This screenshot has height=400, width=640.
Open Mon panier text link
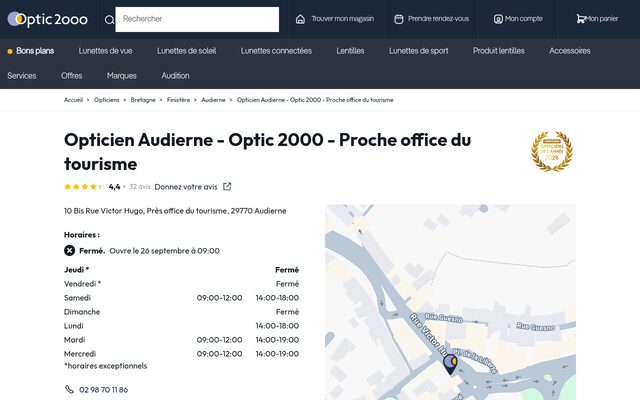[602, 19]
